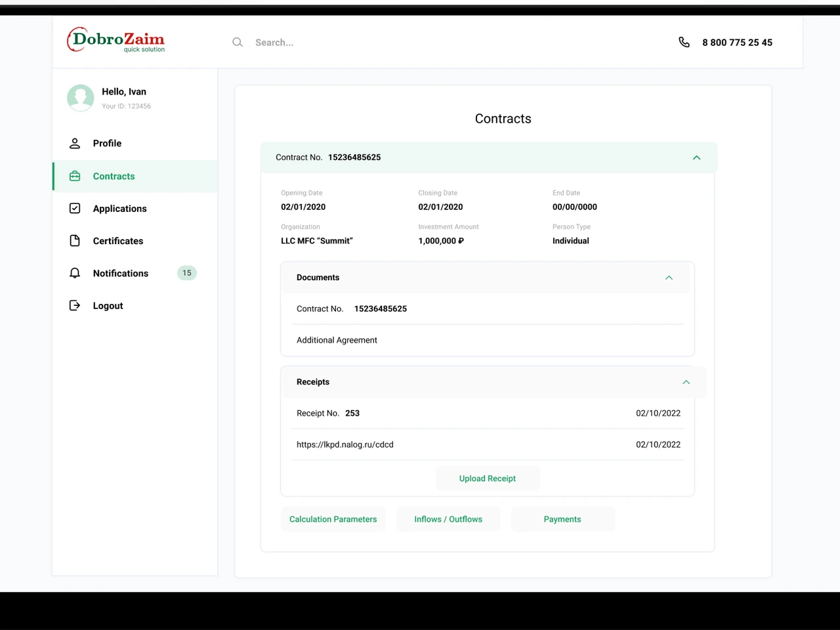Screen dimensions: 840x630
Task: Click the Certificates document icon
Action: (75, 241)
